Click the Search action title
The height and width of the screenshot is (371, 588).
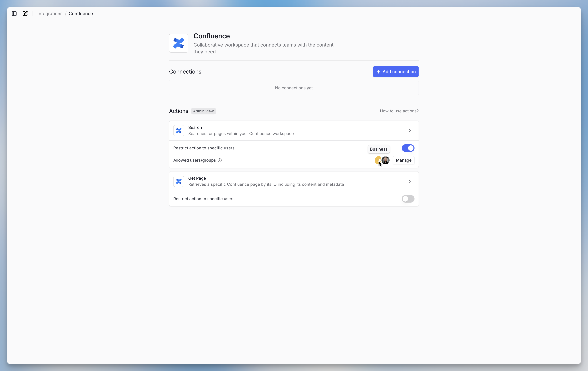tap(195, 128)
